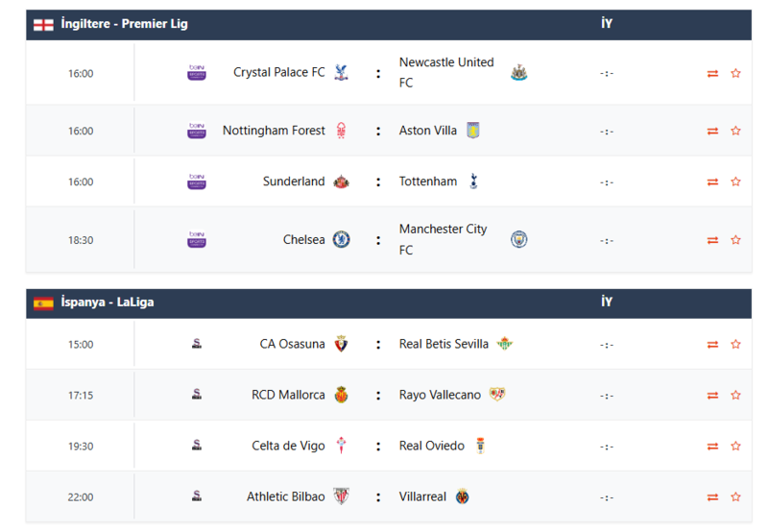
Task: Click the Chelsea club crest
Action: click(x=341, y=239)
